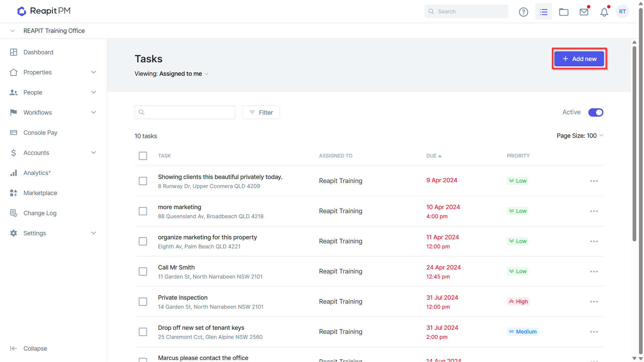Viewport: 644px width, 362px height.
Task: Click the Medium priority badge
Action: point(523,332)
